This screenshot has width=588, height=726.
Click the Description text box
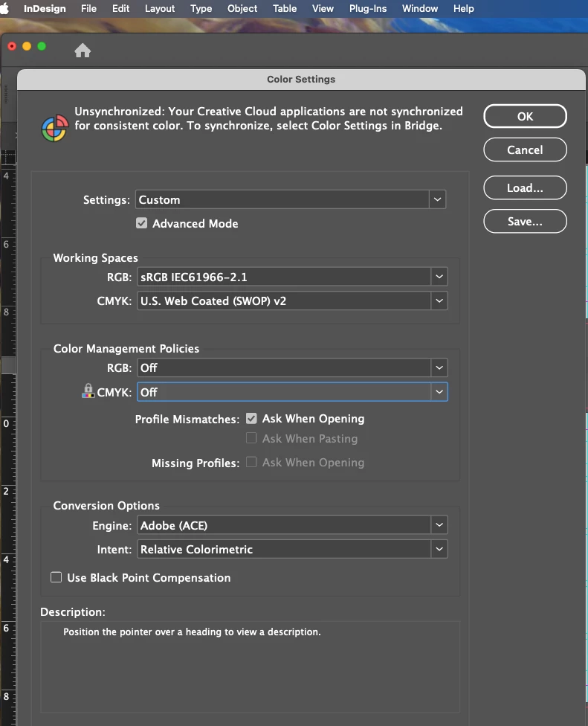click(251, 666)
